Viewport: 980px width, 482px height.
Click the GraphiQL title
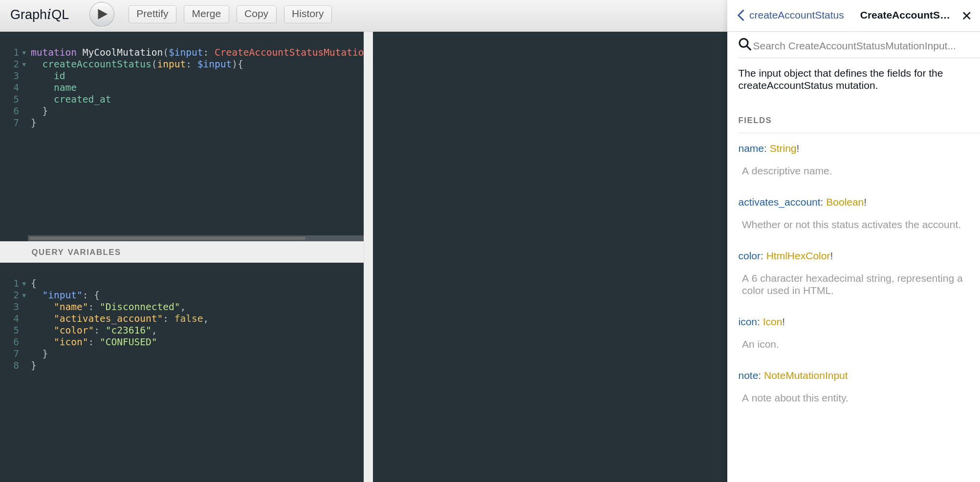click(x=40, y=15)
